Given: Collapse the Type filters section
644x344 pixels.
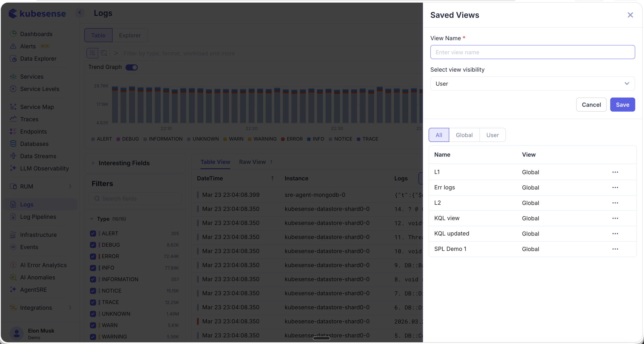Looking at the screenshot, I should click(x=91, y=219).
